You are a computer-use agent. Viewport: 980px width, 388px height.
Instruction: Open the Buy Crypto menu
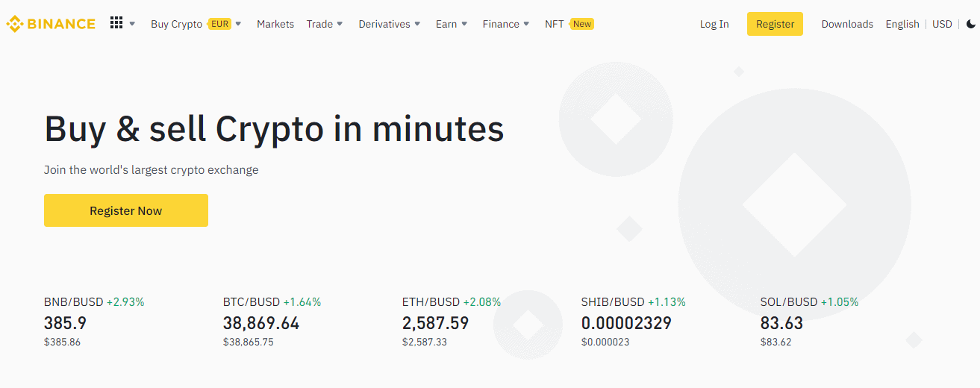176,24
